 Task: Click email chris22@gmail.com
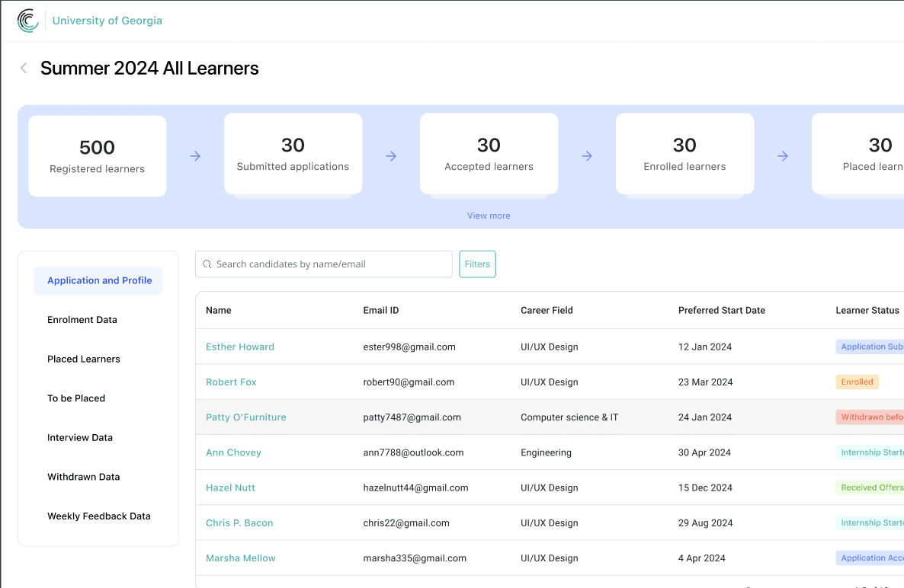pyautogui.click(x=406, y=523)
